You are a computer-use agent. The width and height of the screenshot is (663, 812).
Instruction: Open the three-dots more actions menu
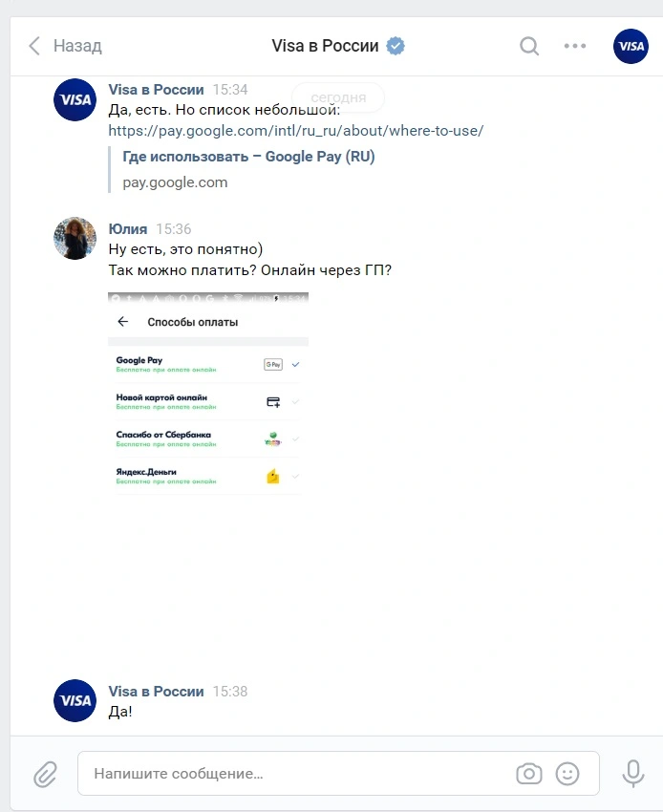[x=575, y=46]
